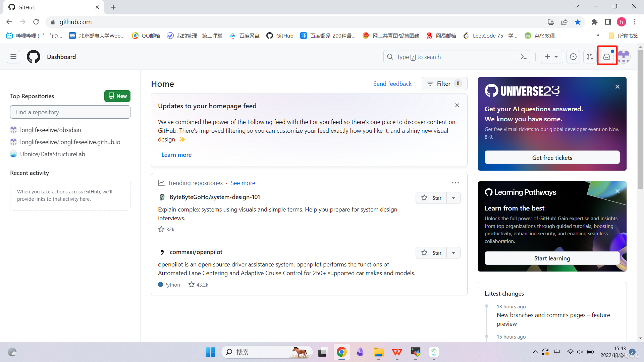Open the user avatar menu
The image size is (644, 362).
[624, 57]
